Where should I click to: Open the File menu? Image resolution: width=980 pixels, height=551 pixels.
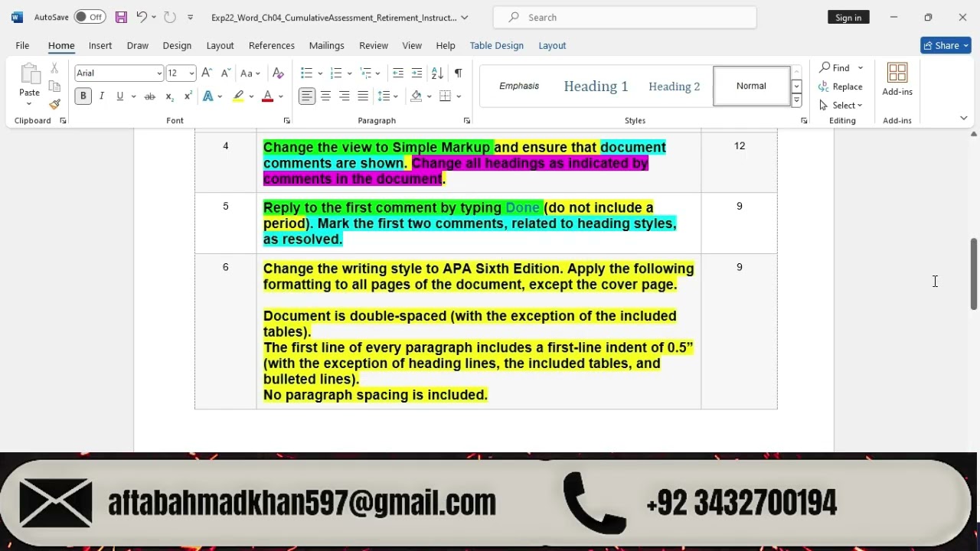(x=22, y=45)
